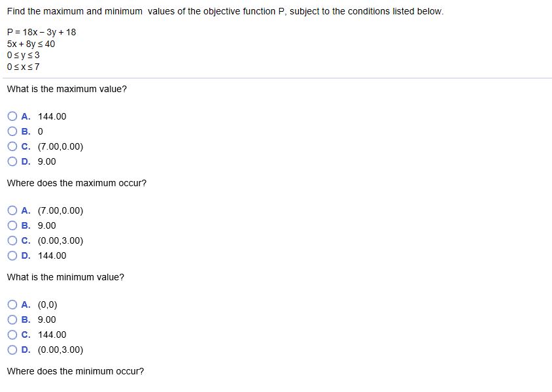Click the "What is the maximum value?" prompt

(x=67, y=89)
